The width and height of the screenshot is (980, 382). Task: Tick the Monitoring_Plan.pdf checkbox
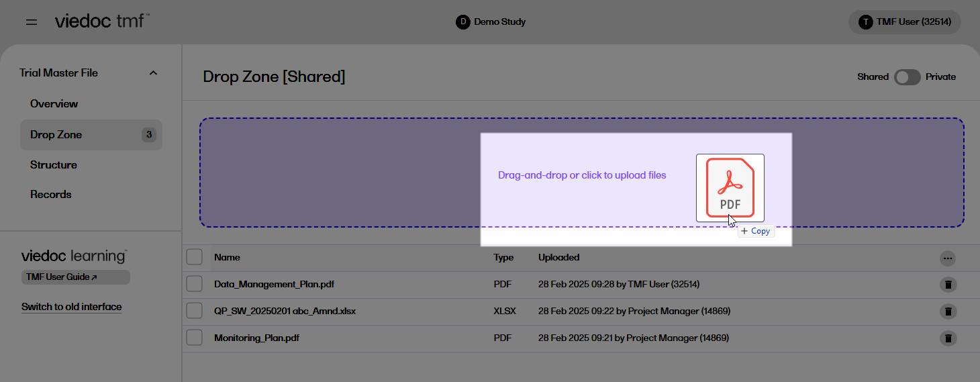(195, 338)
